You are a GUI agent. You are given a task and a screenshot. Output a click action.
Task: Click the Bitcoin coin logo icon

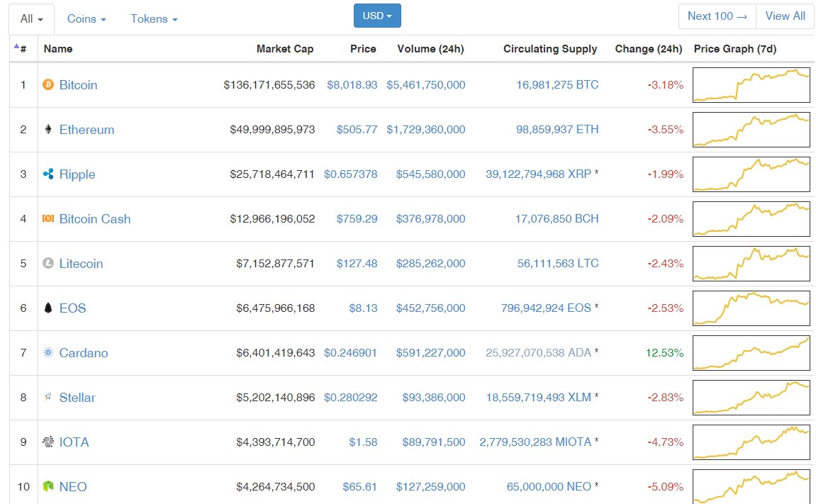point(48,85)
